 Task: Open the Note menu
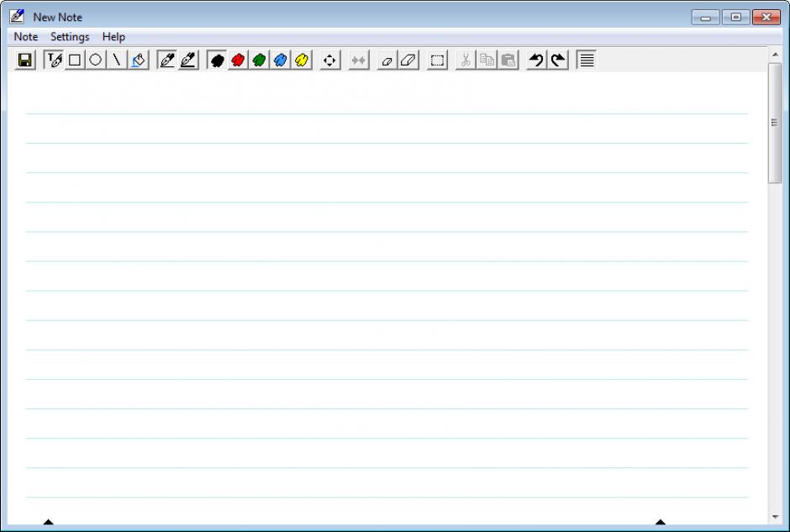[26, 37]
